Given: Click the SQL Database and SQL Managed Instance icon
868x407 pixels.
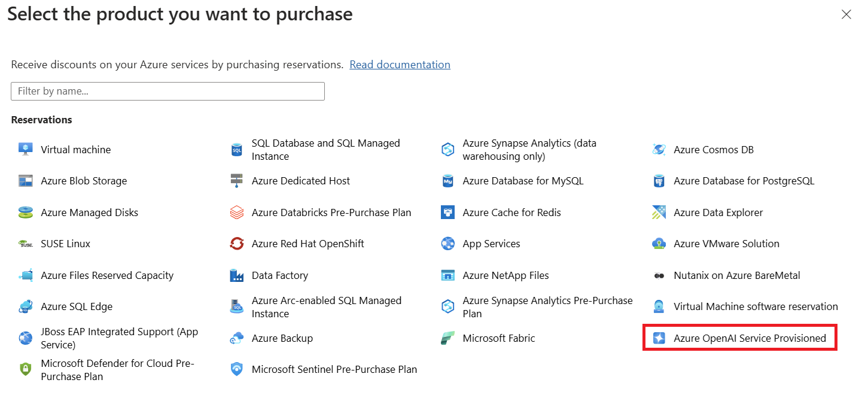Looking at the screenshot, I should click(x=236, y=150).
